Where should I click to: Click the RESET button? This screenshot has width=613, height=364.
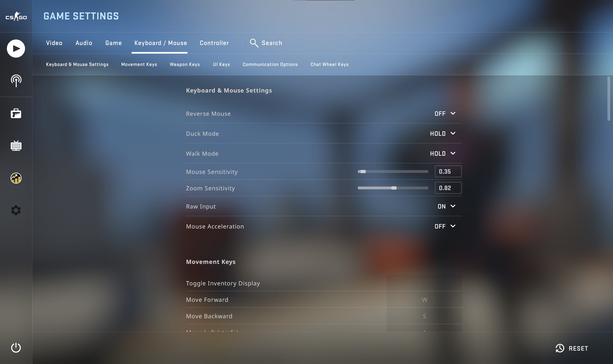point(572,348)
